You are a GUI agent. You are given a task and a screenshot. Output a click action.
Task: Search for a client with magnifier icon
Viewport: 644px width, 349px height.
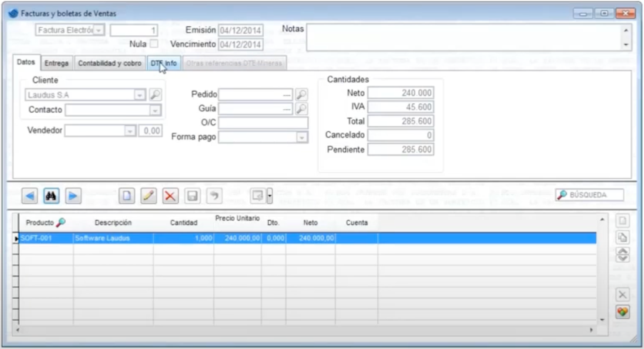155,95
